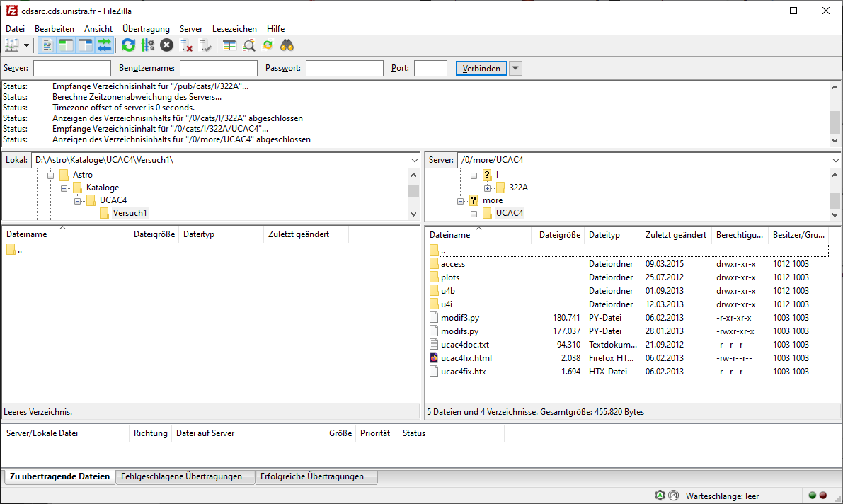Toggle the remote directory tree display
843x504 pixels.
tap(85, 46)
